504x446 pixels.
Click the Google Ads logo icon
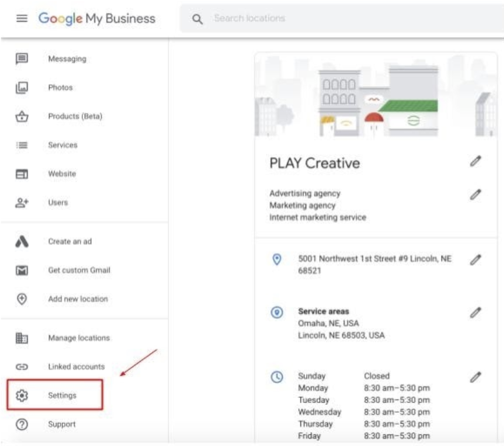coord(22,242)
